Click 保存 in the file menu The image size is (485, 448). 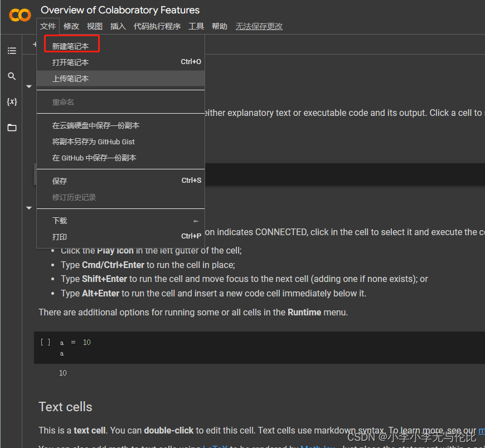[x=120, y=181]
